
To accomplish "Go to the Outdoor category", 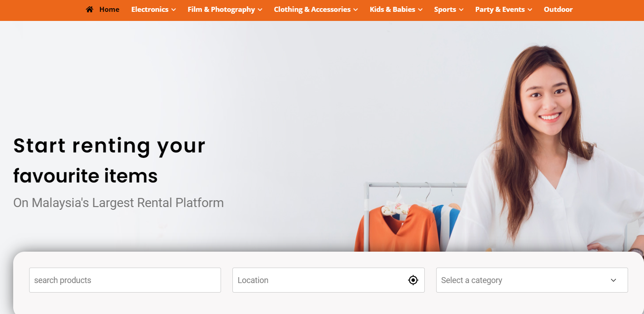I will tap(558, 10).
